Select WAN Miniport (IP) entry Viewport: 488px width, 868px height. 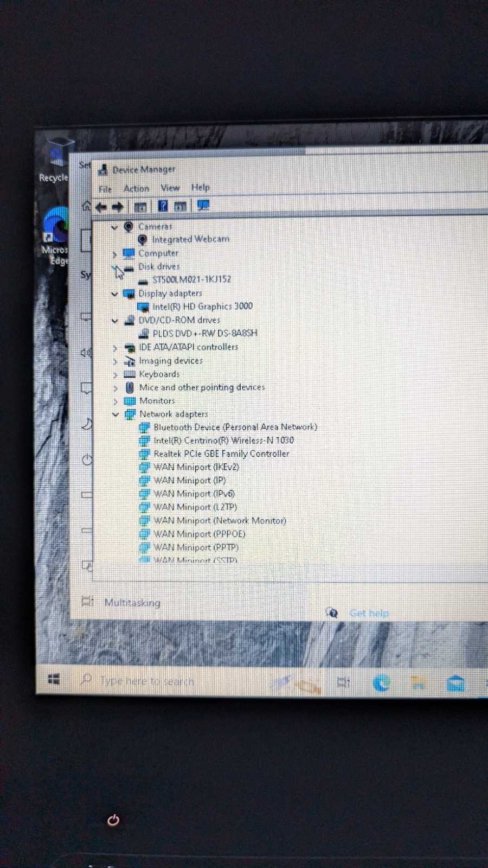click(189, 480)
